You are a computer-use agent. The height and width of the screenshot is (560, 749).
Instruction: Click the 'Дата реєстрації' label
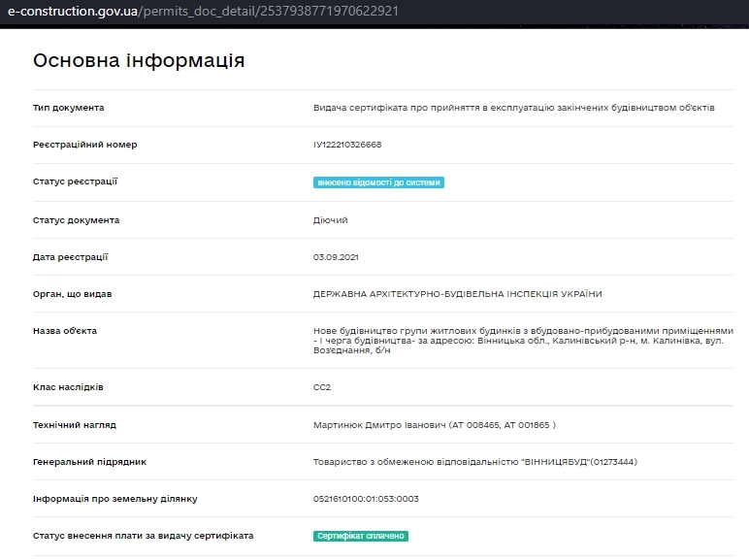tap(70, 257)
